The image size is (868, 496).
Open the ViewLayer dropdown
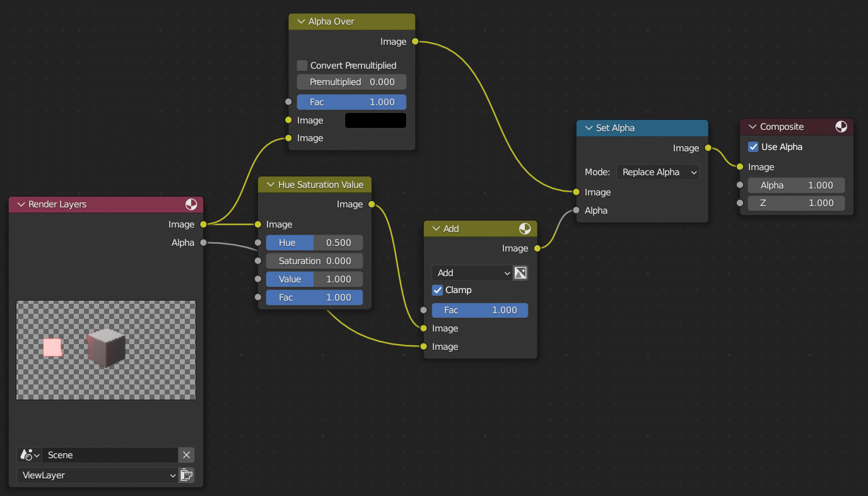[98, 475]
